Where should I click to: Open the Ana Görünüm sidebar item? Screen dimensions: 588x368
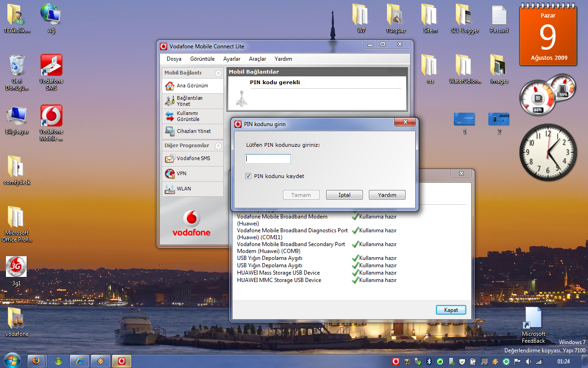(x=192, y=86)
